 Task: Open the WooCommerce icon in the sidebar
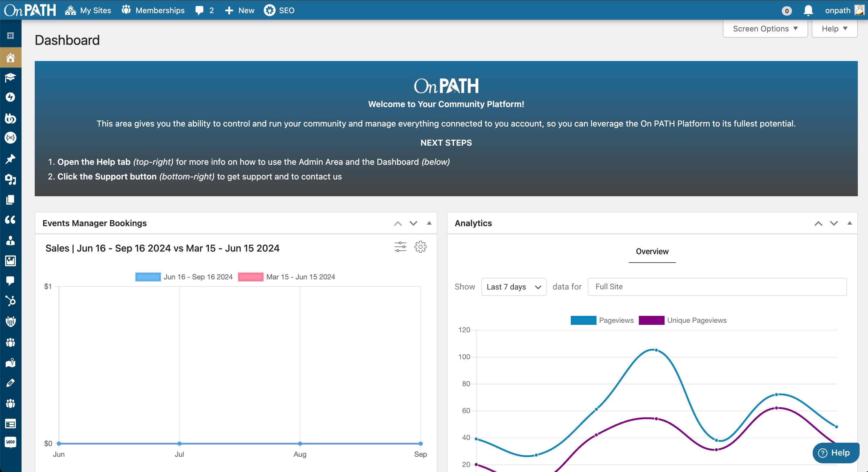[x=10, y=442]
